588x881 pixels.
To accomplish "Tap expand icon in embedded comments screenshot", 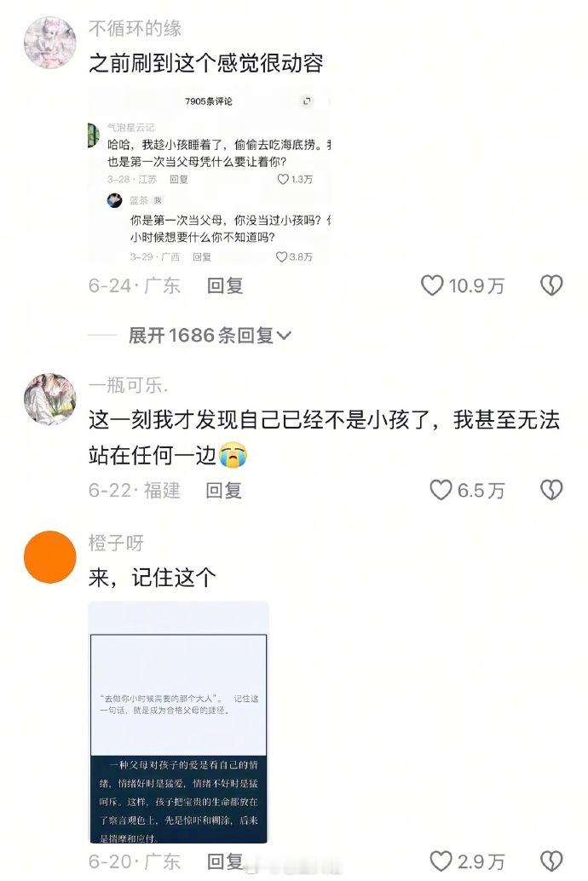I will tap(307, 101).
